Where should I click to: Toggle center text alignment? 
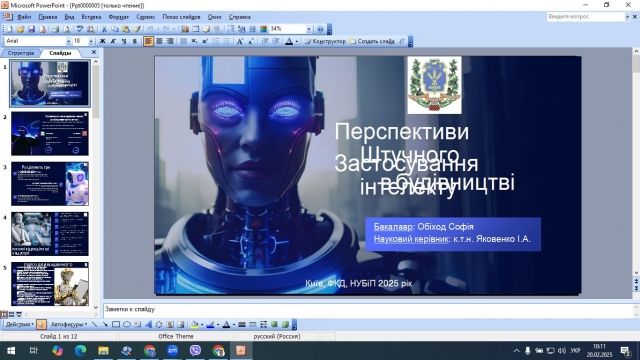(x=159, y=41)
